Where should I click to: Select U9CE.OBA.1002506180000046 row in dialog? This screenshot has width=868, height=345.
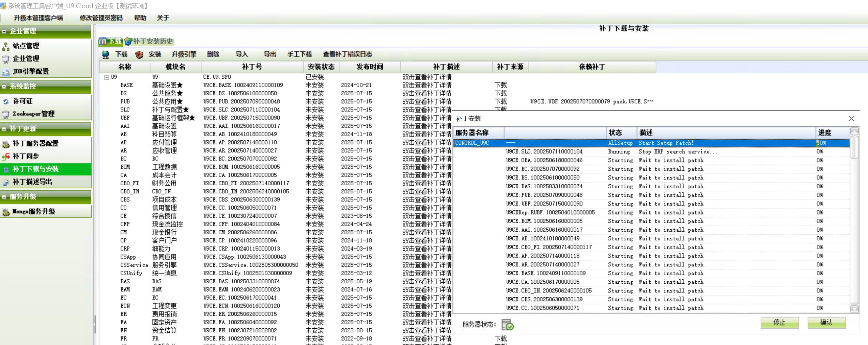pyautogui.click(x=652, y=160)
